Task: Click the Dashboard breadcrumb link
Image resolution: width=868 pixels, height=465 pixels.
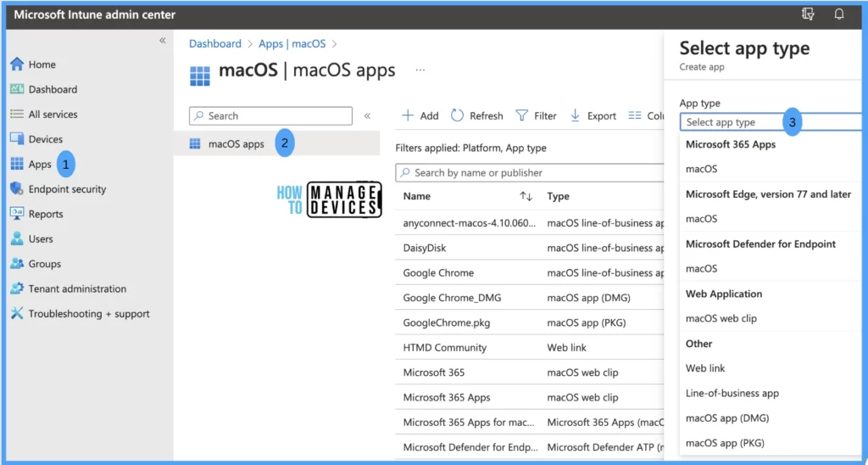Action: (x=214, y=44)
